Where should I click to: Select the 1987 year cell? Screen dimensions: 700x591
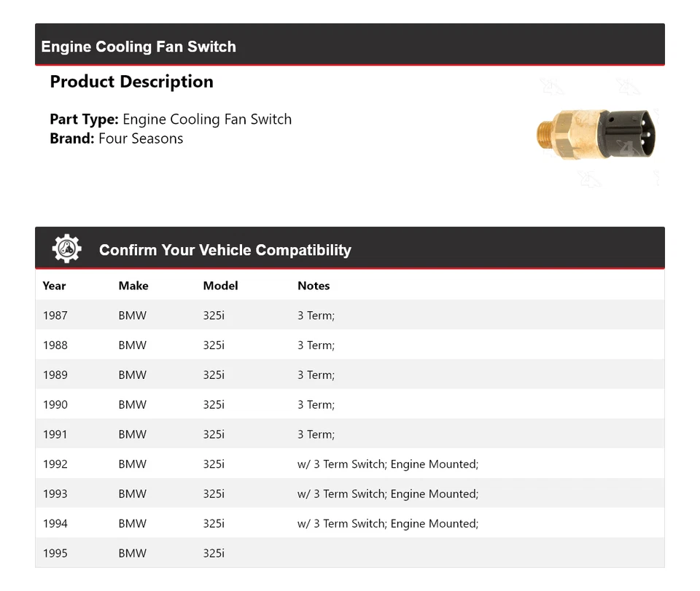[x=55, y=316]
